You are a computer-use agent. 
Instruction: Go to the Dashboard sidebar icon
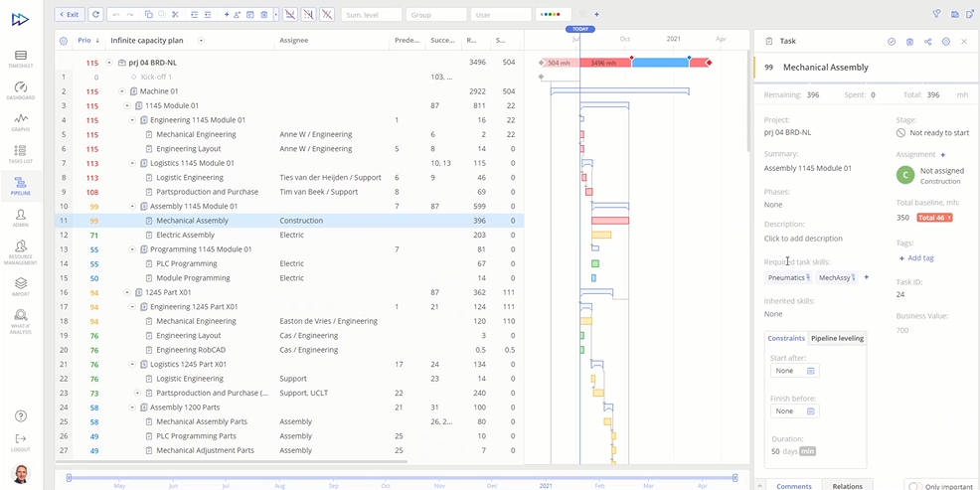click(21, 88)
